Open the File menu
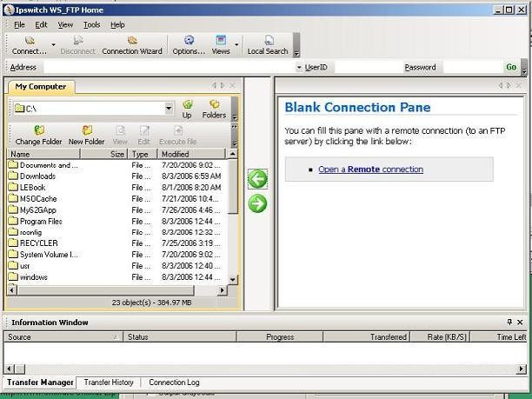The height and width of the screenshot is (399, 532). [x=19, y=24]
